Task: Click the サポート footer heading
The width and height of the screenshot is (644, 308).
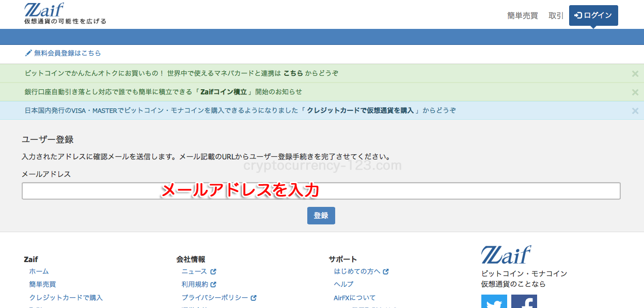Action: pyautogui.click(x=342, y=259)
